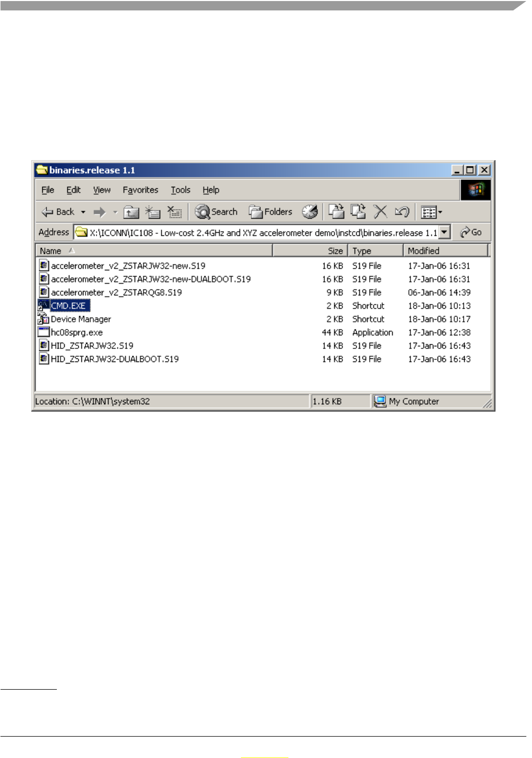The height and width of the screenshot is (758, 532).
Task: Select accelerometer_v2_ZSTARJW32-new.S19 file name
Action: click(128, 266)
